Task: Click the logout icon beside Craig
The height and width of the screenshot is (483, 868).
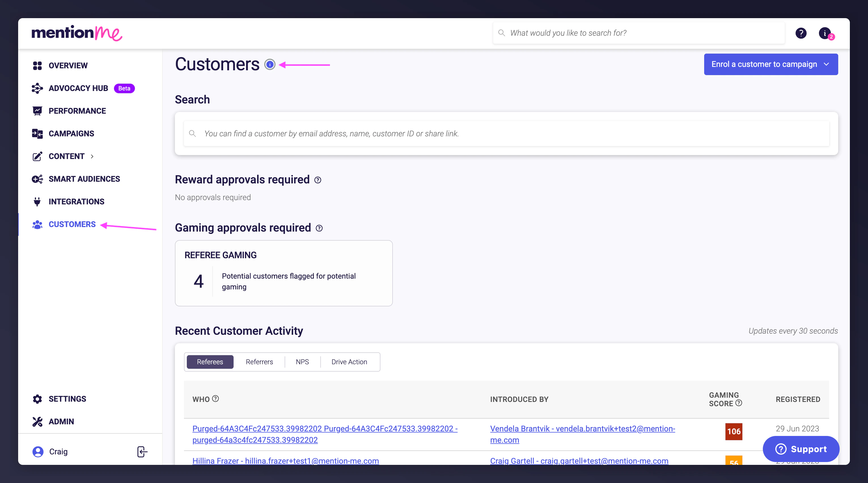Action: 142,452
